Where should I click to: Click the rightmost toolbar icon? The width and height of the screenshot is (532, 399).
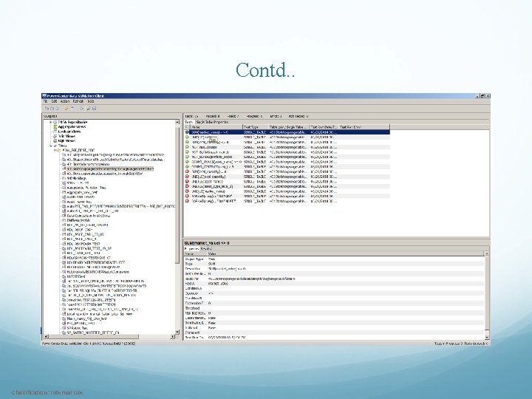[x=94, y=109]
